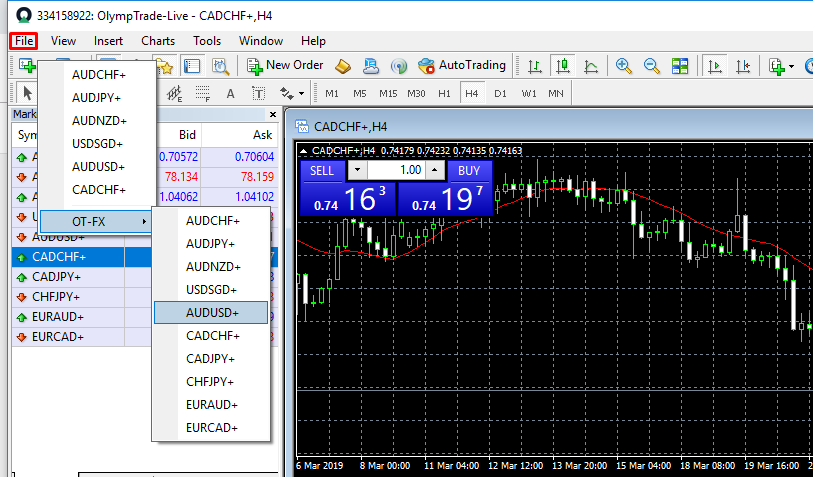Expand the OT-FX submenu entry
813x477 pixels.
(95, 221)
